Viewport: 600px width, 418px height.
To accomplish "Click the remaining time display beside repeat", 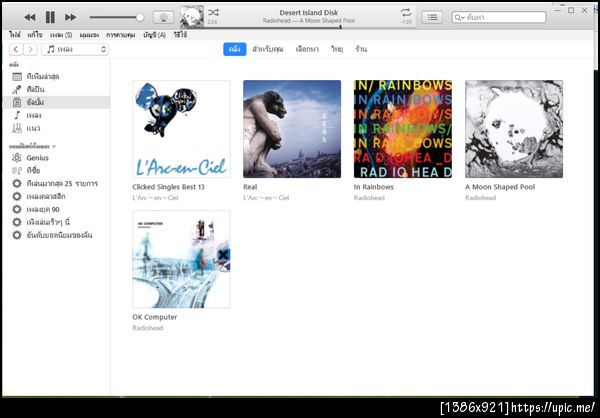I will 406,22.
